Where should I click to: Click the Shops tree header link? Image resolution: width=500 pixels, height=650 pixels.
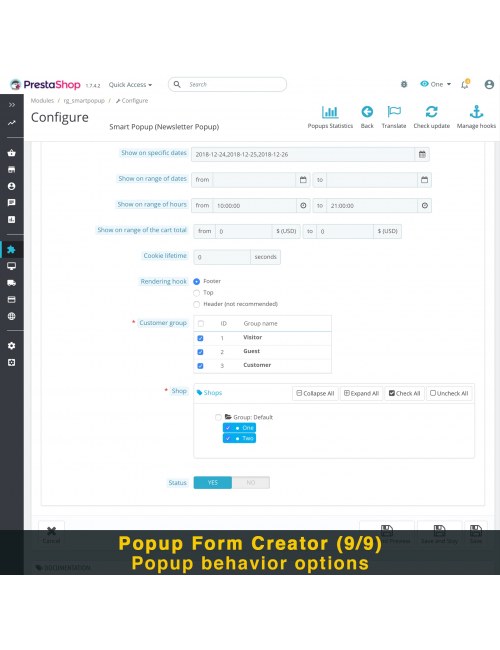pyautogui.click(x=209, y=393)
